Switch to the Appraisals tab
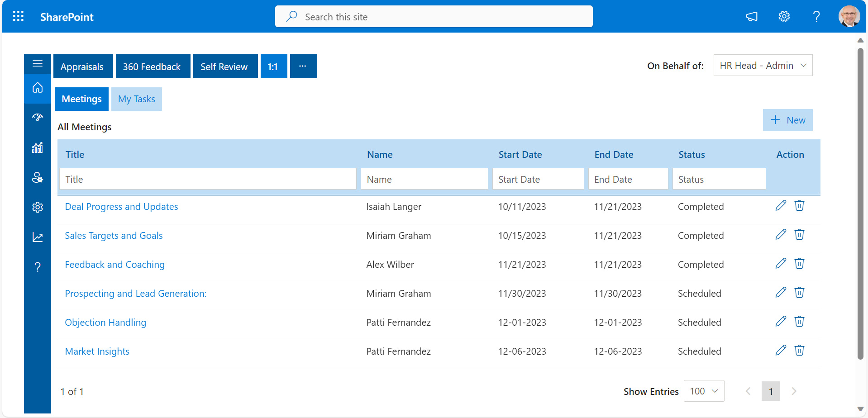The height and width of the screenshot is (418, 868). click(82, 66)
